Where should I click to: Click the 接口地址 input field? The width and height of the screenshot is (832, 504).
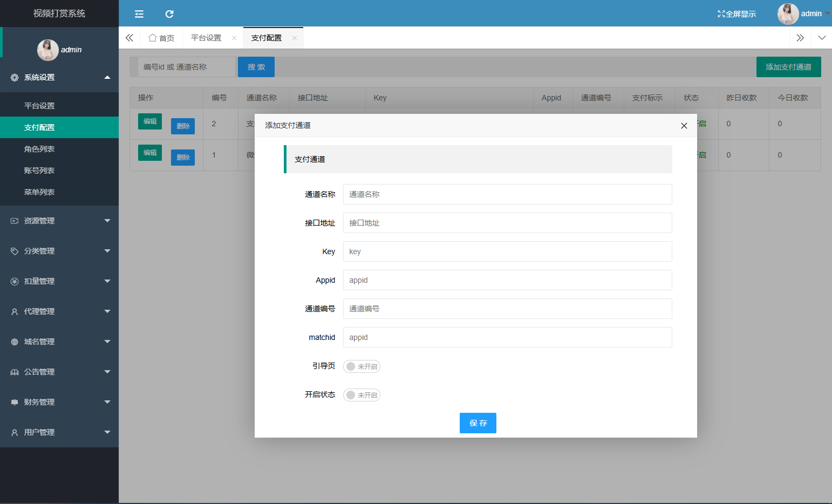point(508,223)
